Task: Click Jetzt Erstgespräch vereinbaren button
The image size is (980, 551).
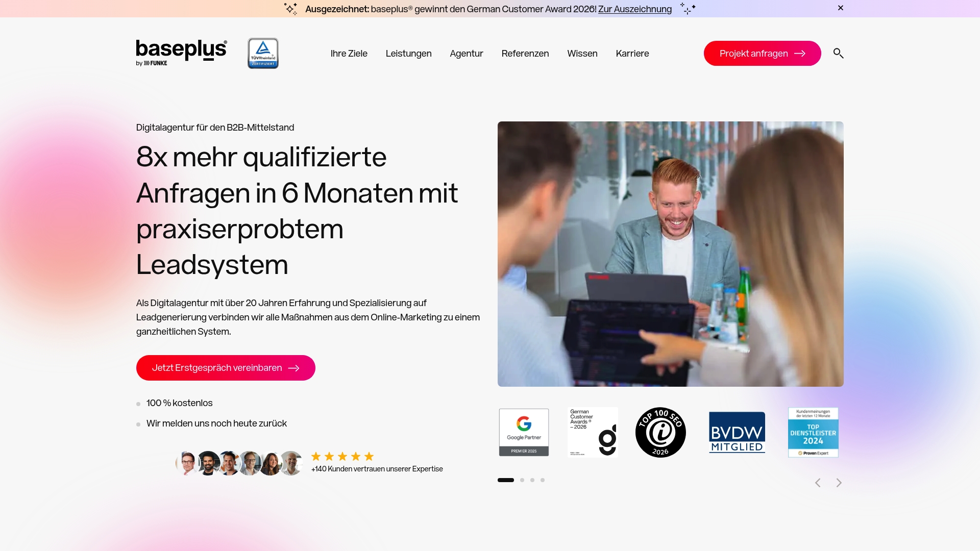Action: pos(225,367)
